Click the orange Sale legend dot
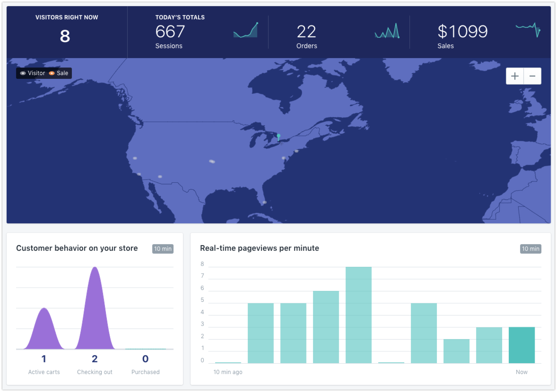Screen dimensions: 557x392 [x=52, y=73]
